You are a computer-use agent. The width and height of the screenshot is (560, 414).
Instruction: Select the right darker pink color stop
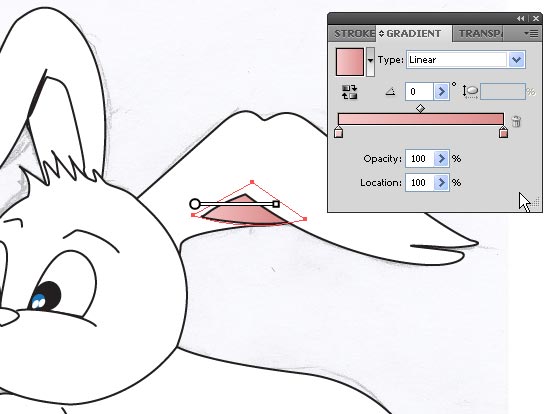click(x=504, y=131)
